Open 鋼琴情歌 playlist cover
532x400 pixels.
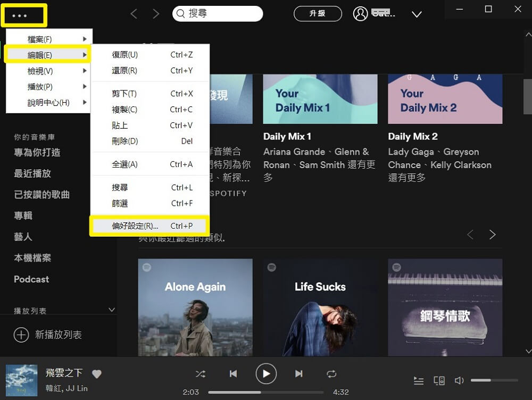tap(445, 307)
